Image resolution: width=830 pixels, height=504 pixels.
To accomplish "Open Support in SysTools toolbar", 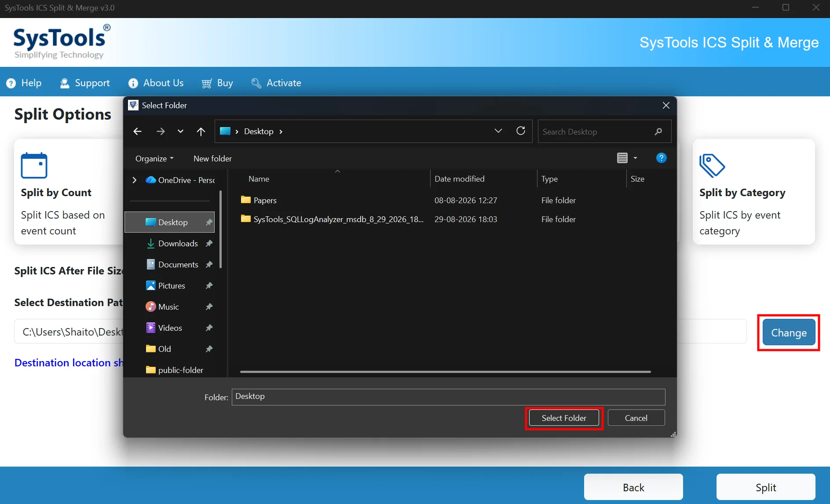I will pyautogui.click(x=85, y=83).
